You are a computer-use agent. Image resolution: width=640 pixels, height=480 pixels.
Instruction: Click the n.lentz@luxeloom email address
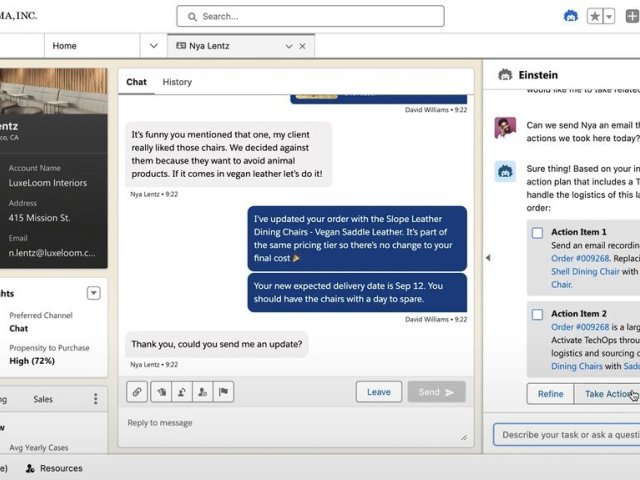(x=52, y=253)
